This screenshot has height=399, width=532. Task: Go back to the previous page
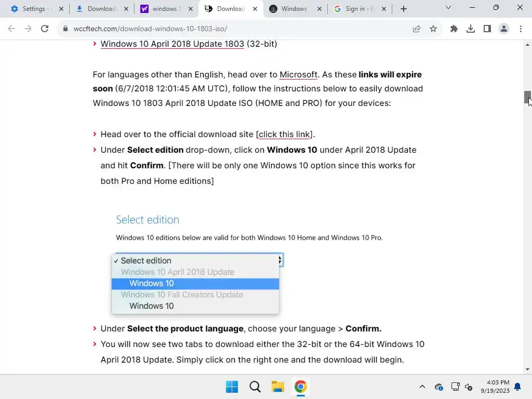point(11,29)
